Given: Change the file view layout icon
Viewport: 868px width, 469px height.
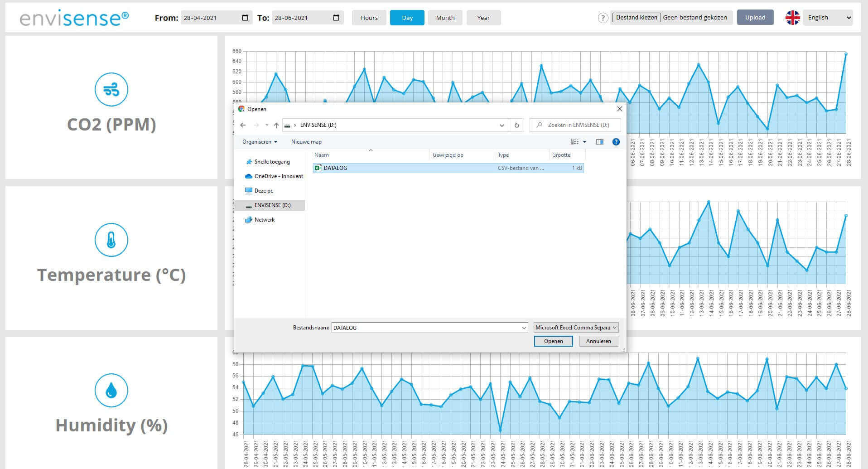Looking at the screenshot, I should click(575, 142).
